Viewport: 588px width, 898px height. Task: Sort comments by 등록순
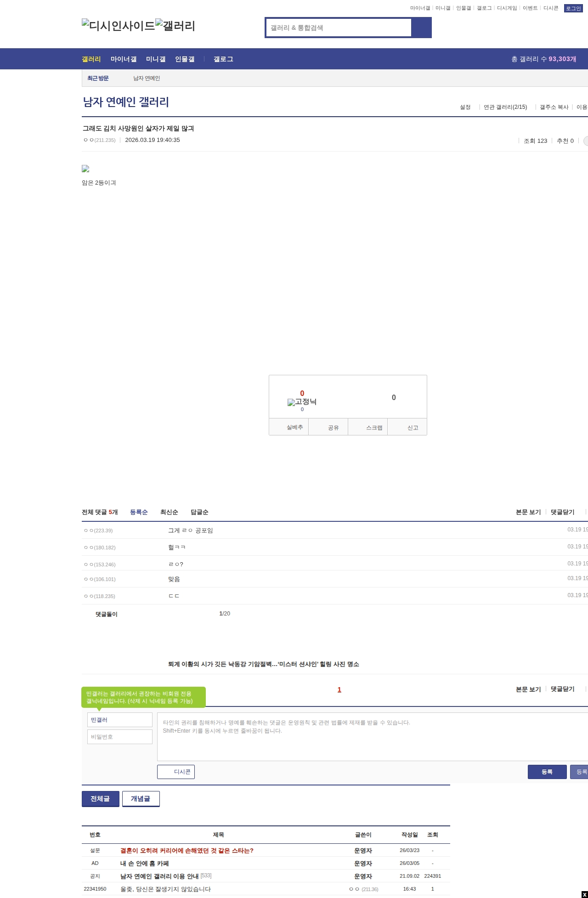pyautogui.click(x=139, y=512)
